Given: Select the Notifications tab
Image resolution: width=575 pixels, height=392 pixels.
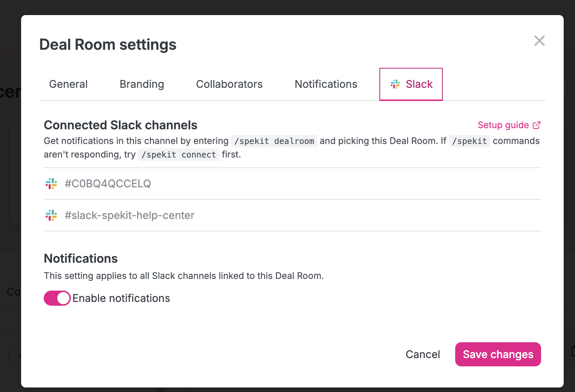Looking at the screenshot, I should pyautogui.click(x=326, y=84).
